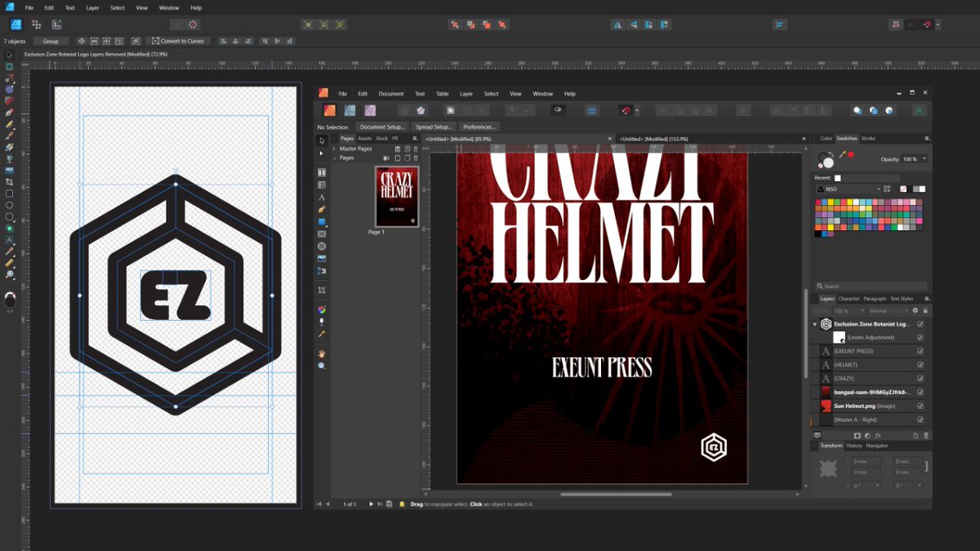Select the Move tool in Publisher toolbar
The height and width of the screenshot is (551, 980).
pyautogui.click(x=322, y=140)
